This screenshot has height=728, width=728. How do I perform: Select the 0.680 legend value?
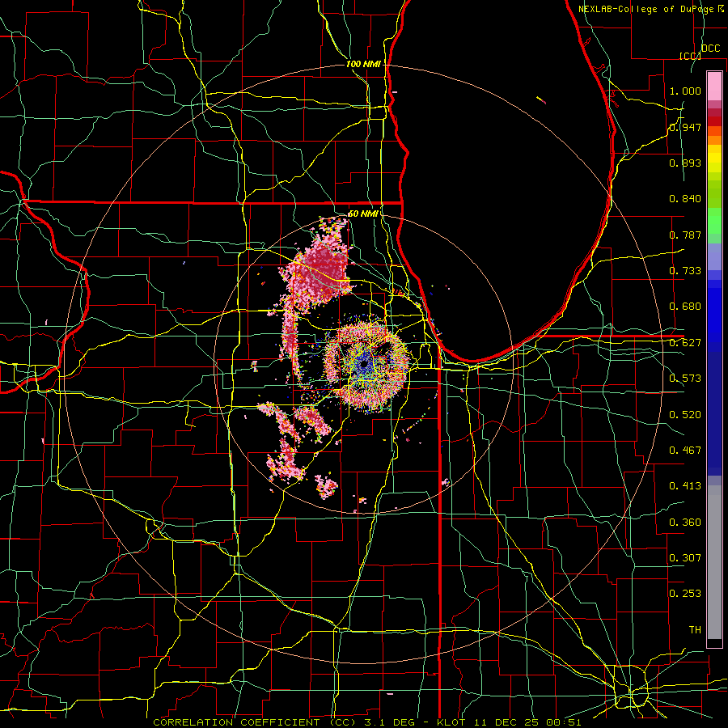(685, 307)
